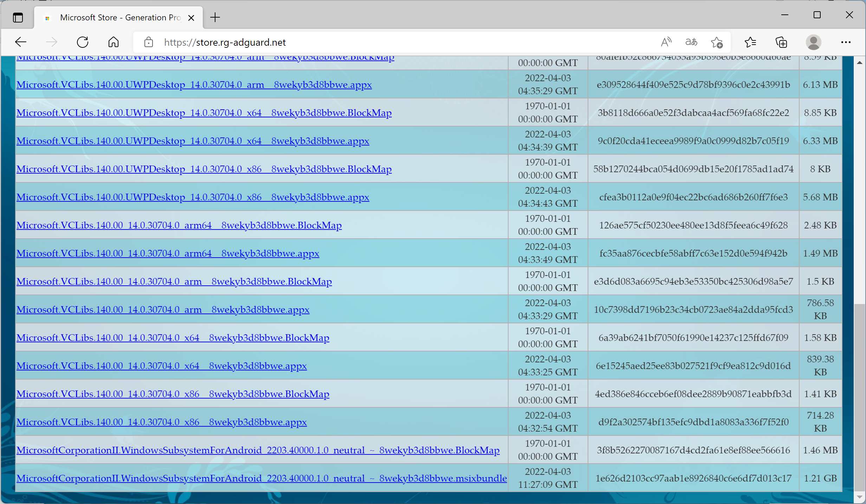Open the Collections panel
The width and height of the screenshot is (866, 504).
click(781, 42)
